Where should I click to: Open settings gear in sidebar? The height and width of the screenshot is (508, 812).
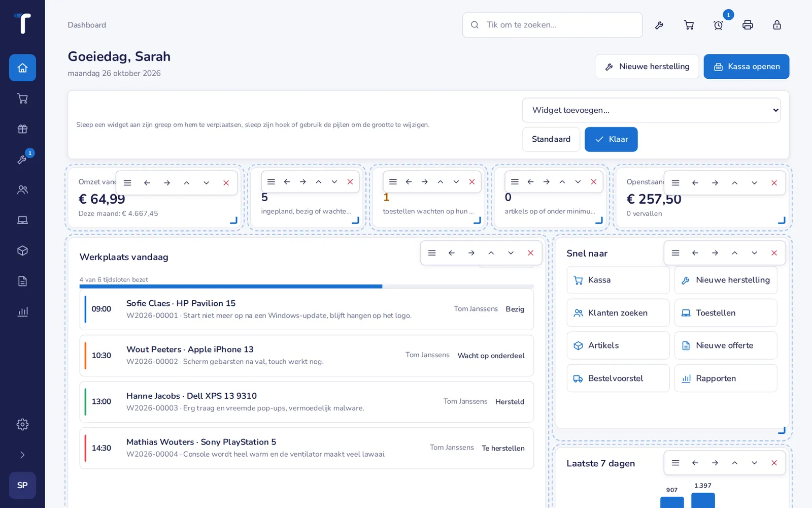pos(22,424)
